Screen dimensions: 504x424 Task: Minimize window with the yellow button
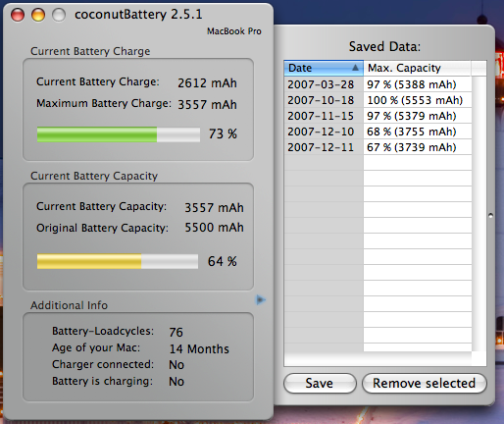tap(38, 15)
